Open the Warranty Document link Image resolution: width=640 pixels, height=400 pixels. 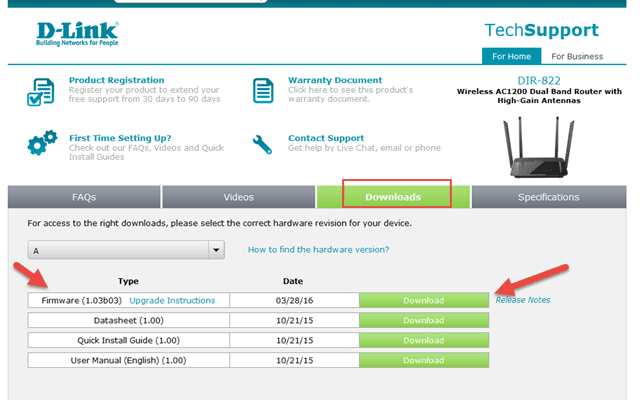click(x=335, y=80)
